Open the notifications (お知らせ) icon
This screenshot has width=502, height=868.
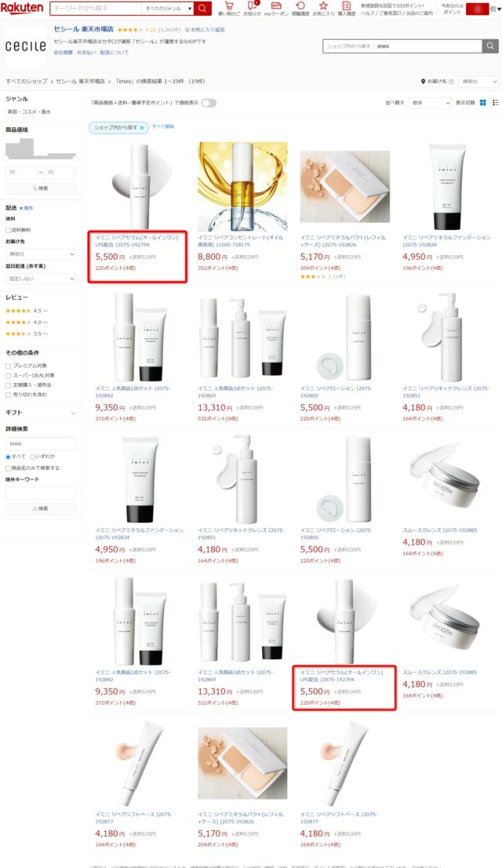(x=253, y=6)
